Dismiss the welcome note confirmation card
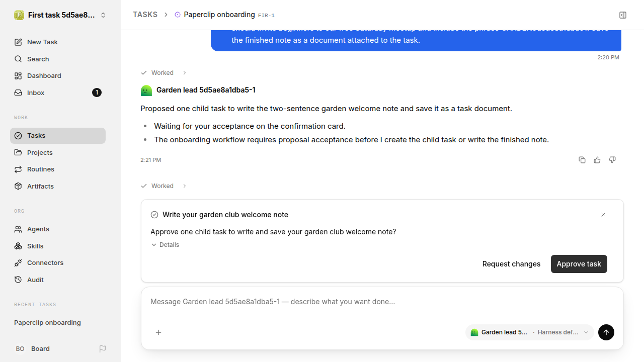644x362 pixels. (x=603, y=215)
